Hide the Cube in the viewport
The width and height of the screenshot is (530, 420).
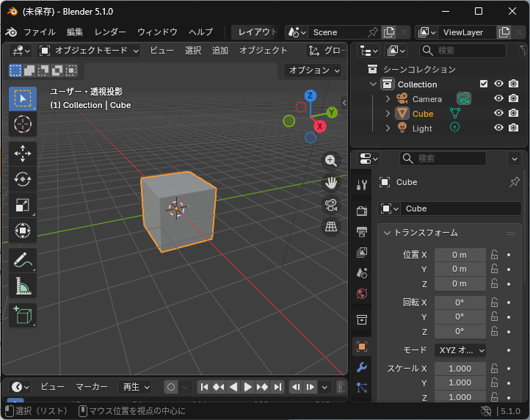tap(498, 114)
